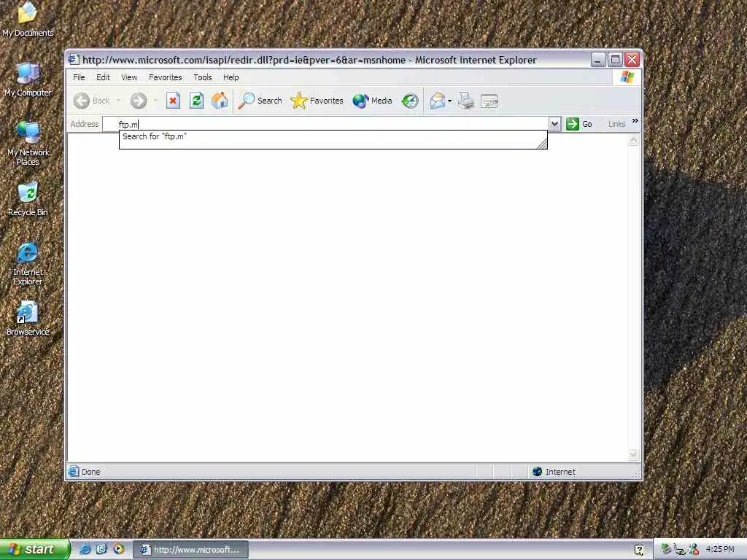Viewport: 747px width, 560px height.
Task: Click the Back navigation button
Action: [92, 101]
